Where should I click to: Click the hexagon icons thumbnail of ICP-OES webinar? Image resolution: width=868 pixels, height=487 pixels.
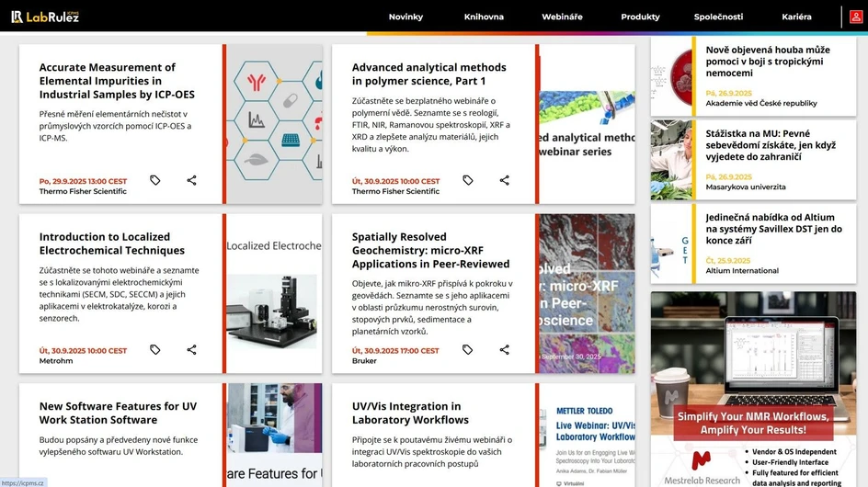pyautogui.click(x=275, y=124)
